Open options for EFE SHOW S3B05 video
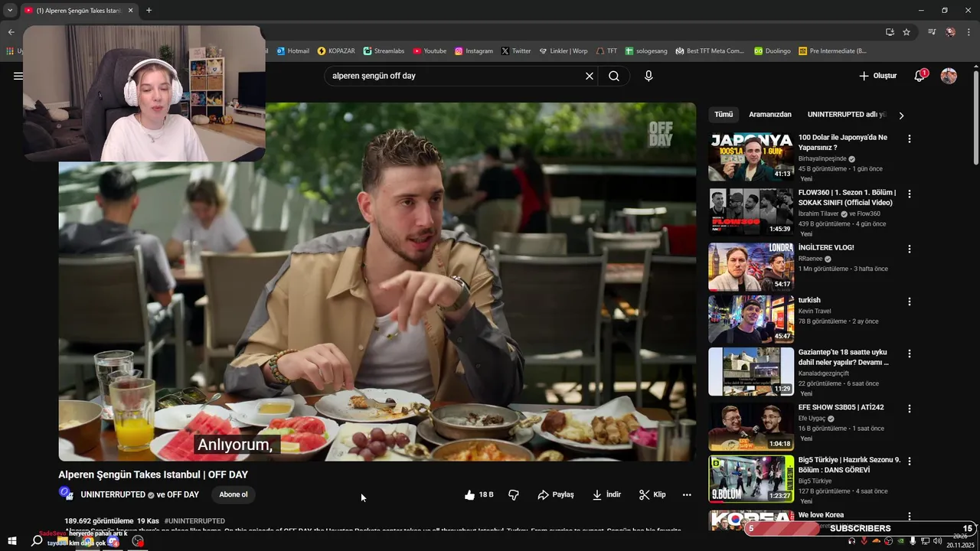Screen dimensions: 980x551 coord(910,409)
